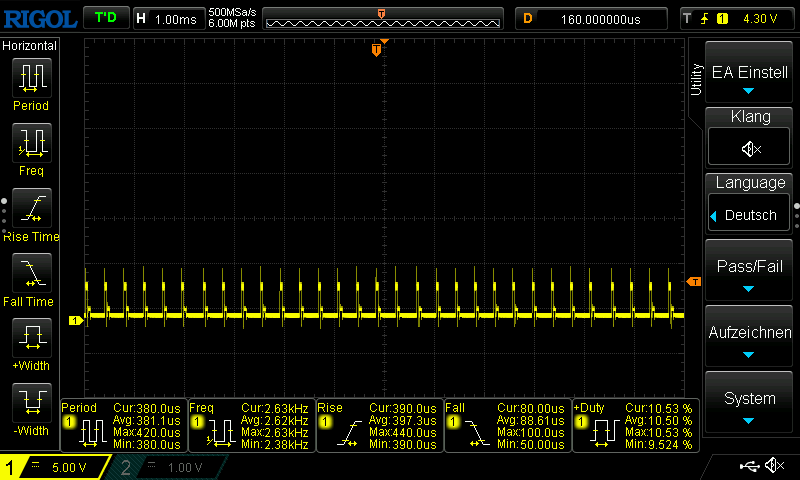Open the Utility side tab

click(695, 80)
